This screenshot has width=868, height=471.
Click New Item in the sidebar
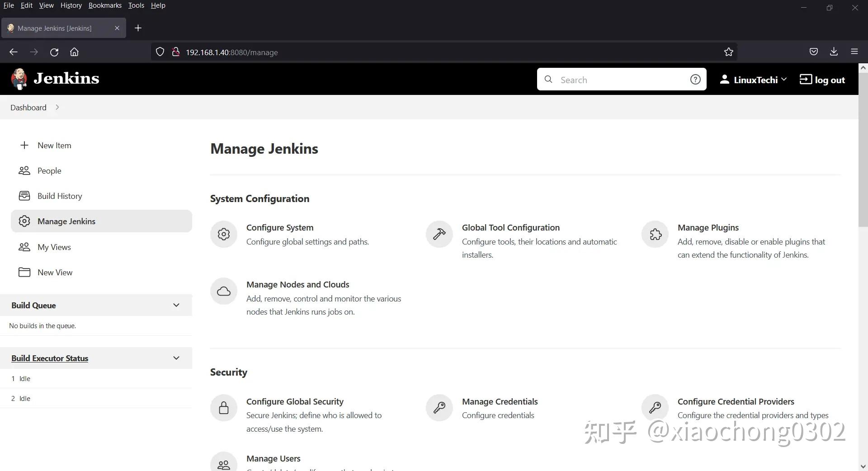point(54,145)
